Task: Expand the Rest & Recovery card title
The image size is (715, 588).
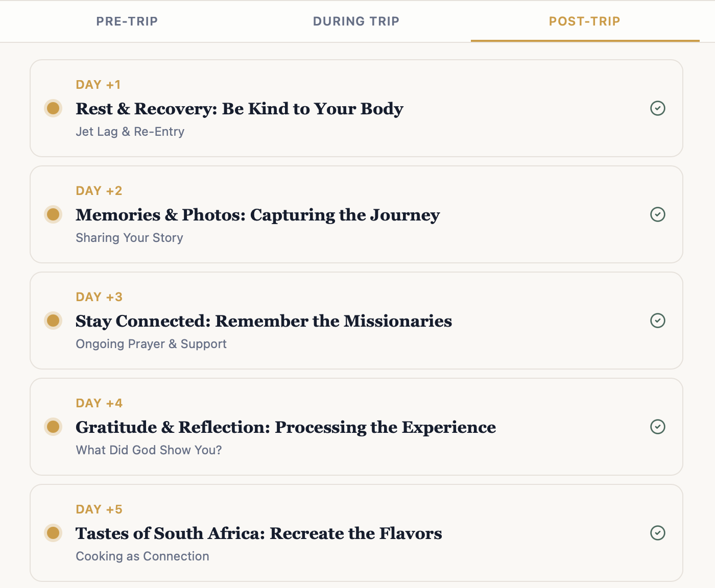Action: coord(240,109)
